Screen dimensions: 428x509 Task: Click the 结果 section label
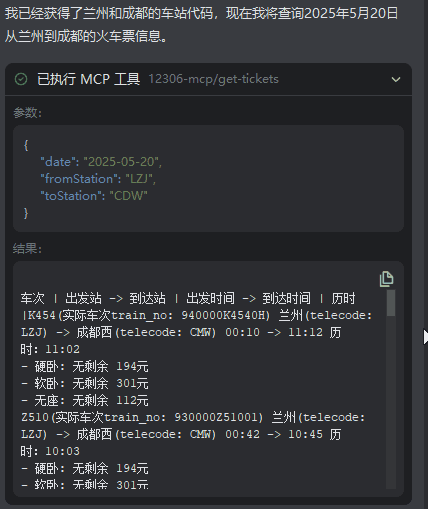[x=28, y=249]
